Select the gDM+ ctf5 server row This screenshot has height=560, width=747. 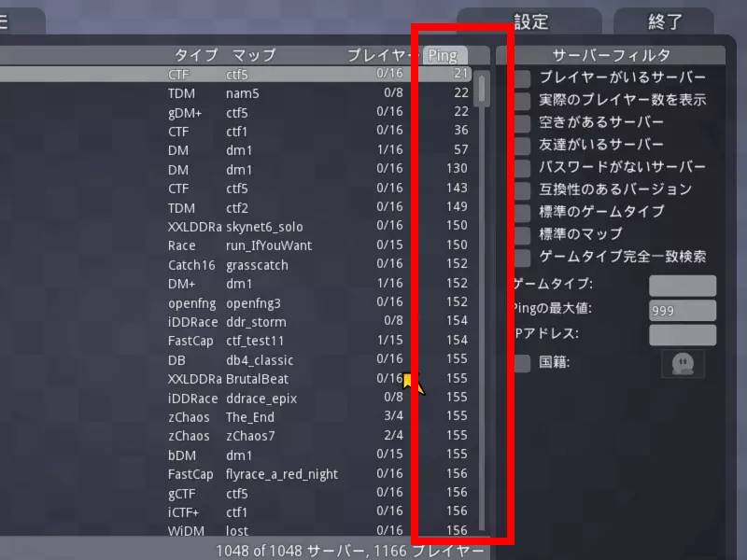point(236,112)
